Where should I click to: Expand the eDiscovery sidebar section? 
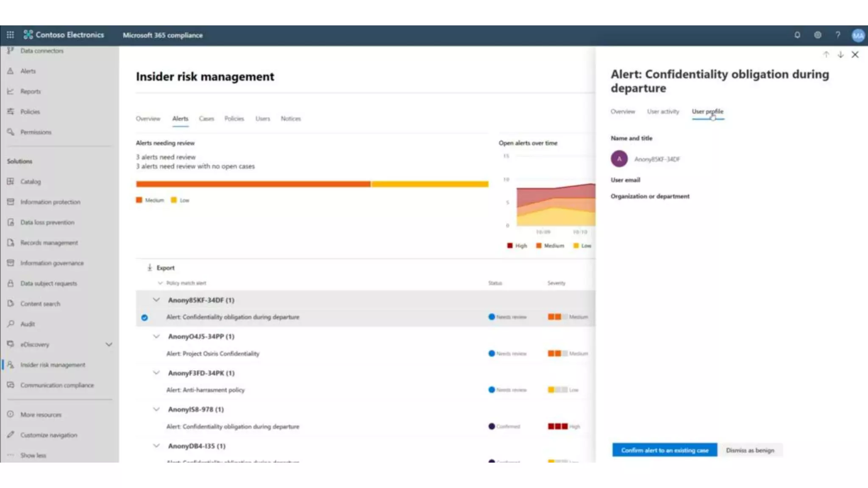point(109,344)
